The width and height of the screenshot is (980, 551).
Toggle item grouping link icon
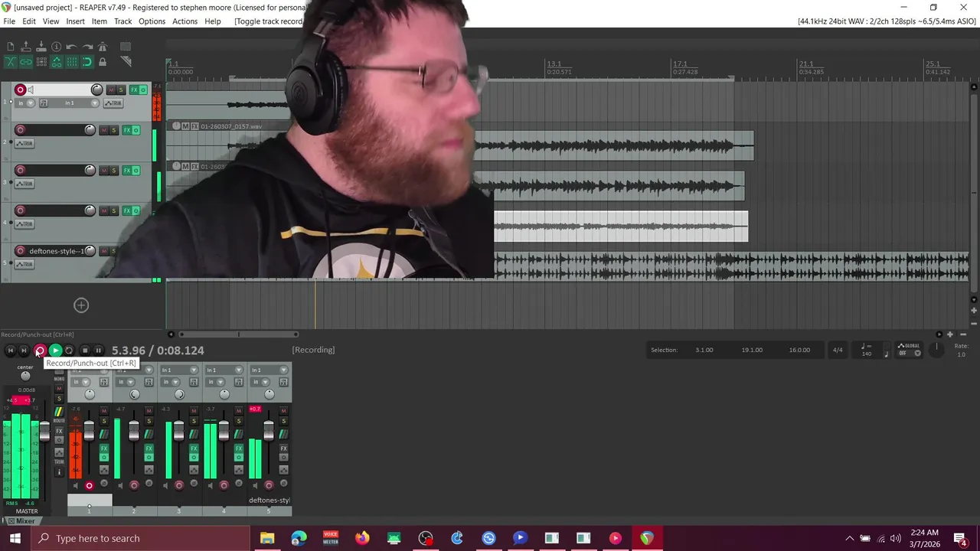[26, 62]
